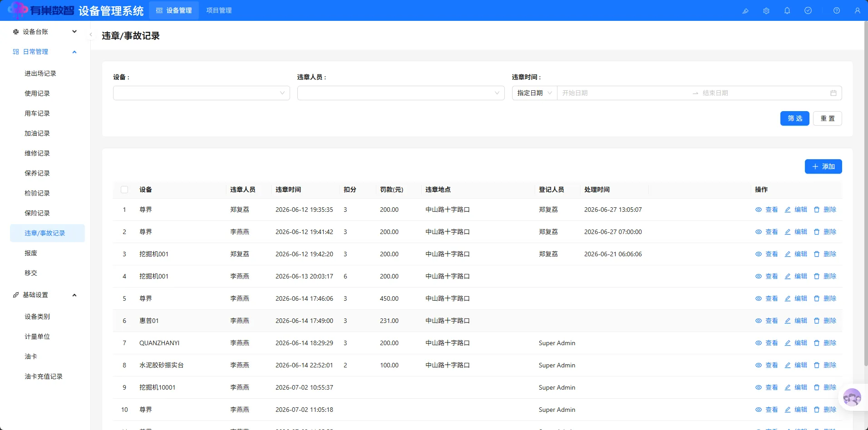This screenshot has width=868, height=430.
Task: Click the 添加 add button
Action: tap(824, 166)
